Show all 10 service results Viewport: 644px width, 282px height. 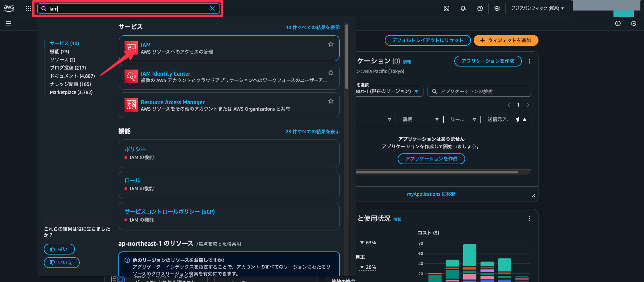click(313, 27)
